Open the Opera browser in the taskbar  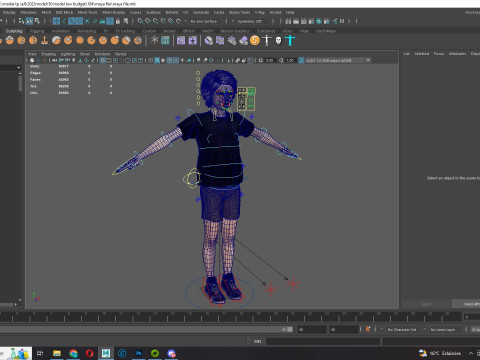coord(89,353)
